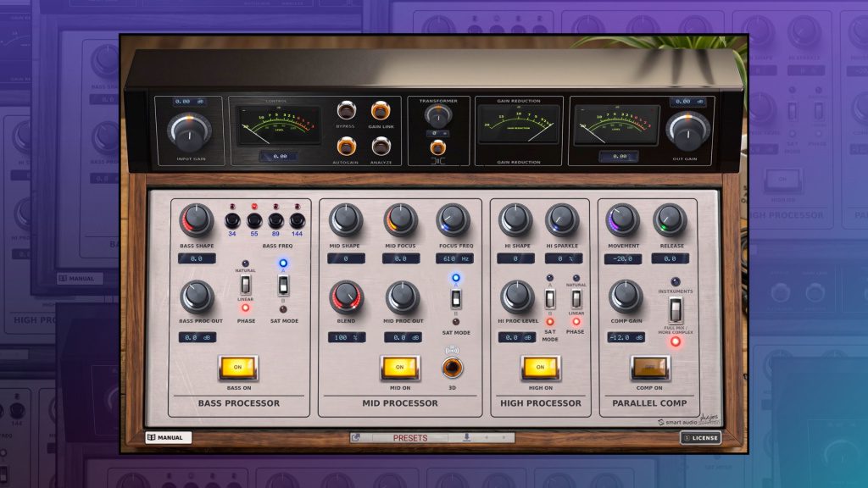The height and width of the screenshot is (488, 868).
Task: Flip the Mid Processor Sat Mode switch
Action: click(455, 299)
